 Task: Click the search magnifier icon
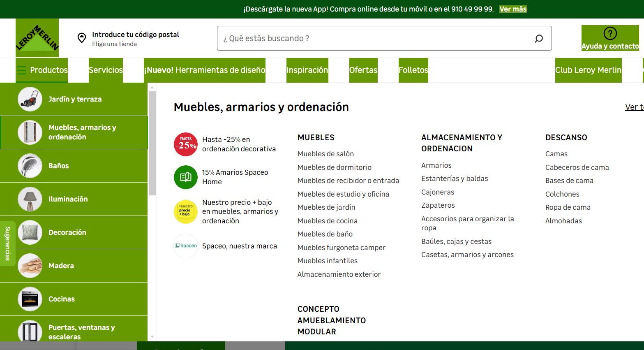tap(538, 39)
